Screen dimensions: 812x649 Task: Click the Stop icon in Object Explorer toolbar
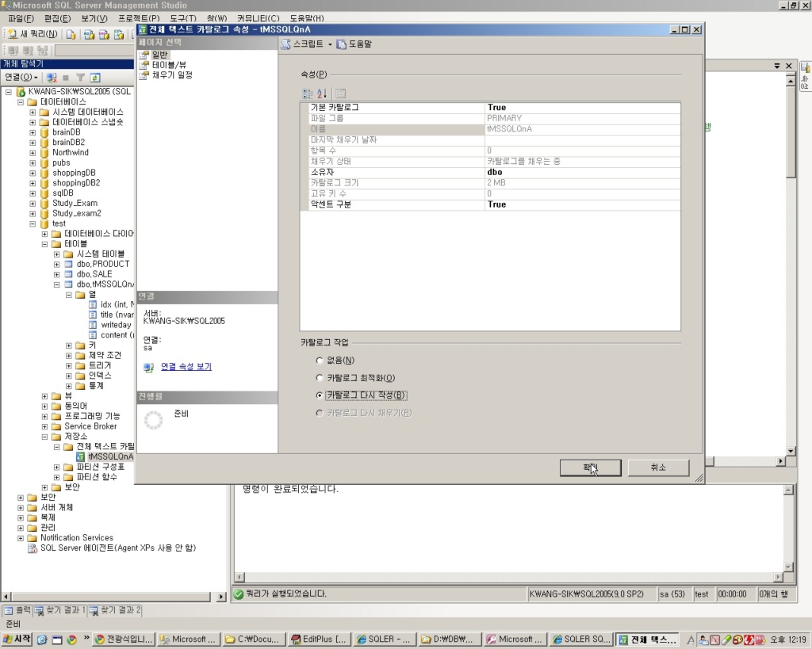pos(66,78)
